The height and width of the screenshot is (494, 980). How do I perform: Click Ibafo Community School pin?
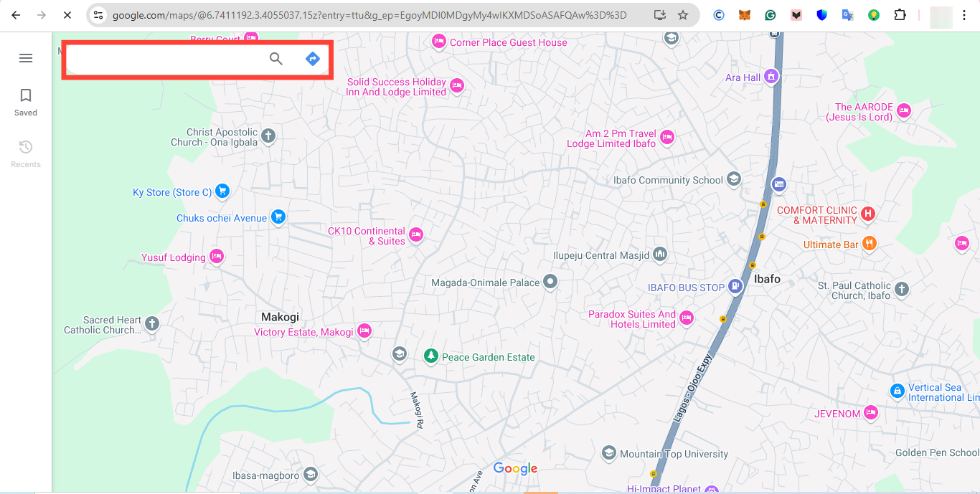(733, 179)
